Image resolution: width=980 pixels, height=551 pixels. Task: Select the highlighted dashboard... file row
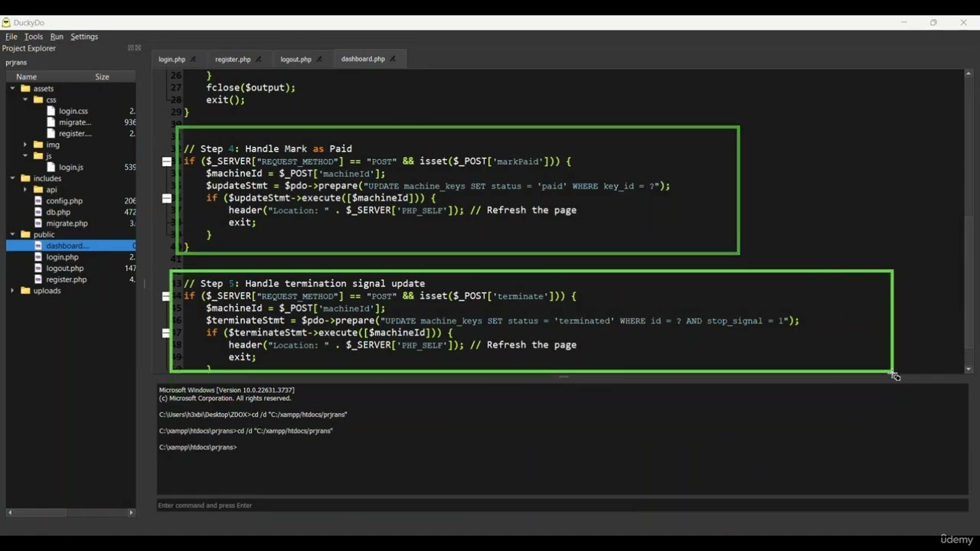[x=71, y=246]
